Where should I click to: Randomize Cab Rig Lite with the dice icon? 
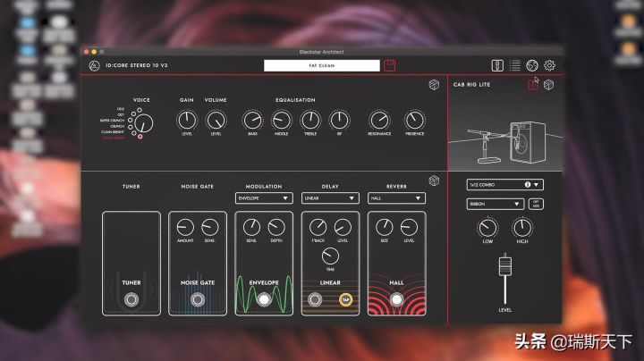[548, 85]
